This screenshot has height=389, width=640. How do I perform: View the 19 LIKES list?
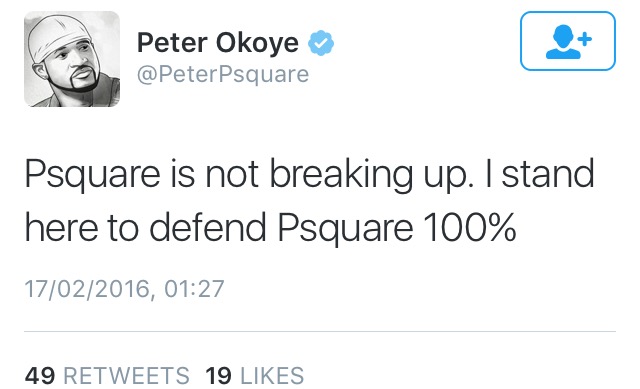pyautogui.click(x=255, y=376)
